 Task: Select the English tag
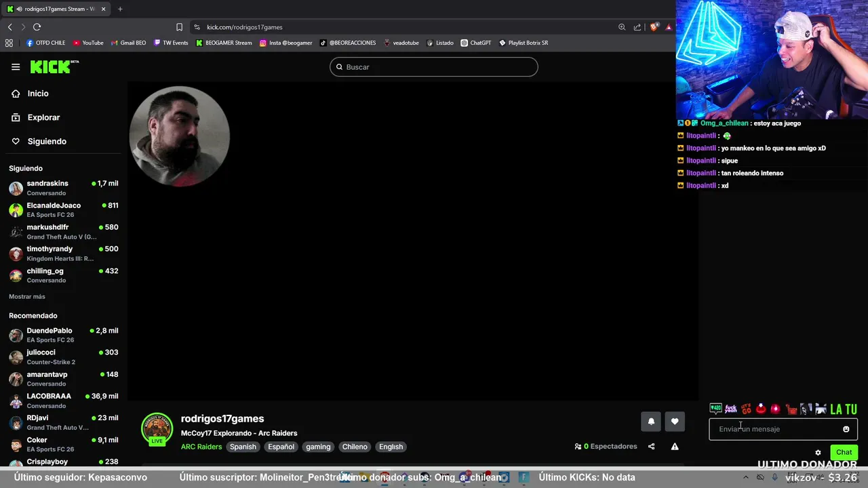click(x=391, y=447)
